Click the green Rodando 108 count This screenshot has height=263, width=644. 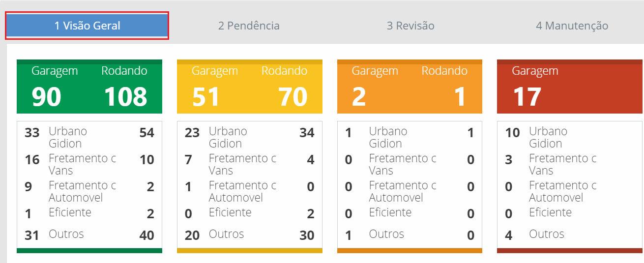click(x=125, y=96)
